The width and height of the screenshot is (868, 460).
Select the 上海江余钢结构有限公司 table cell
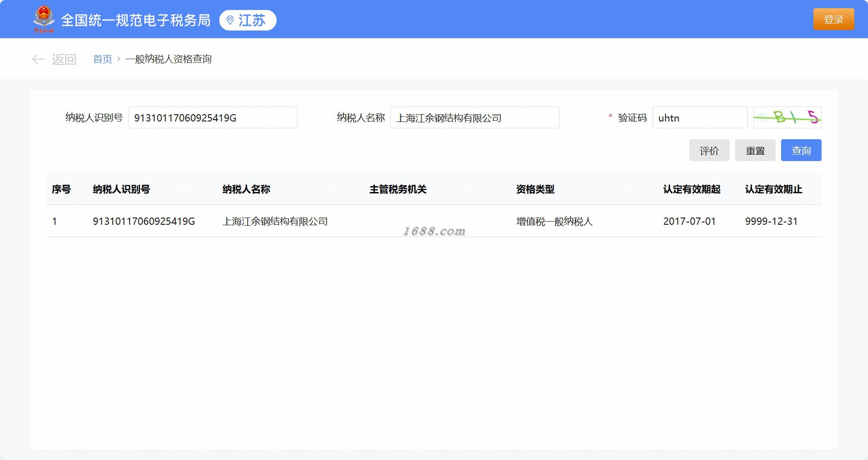click(275, 222)
